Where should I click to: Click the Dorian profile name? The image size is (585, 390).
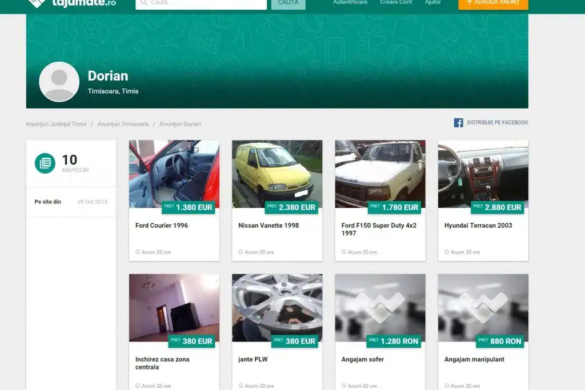tap(108, 76)
